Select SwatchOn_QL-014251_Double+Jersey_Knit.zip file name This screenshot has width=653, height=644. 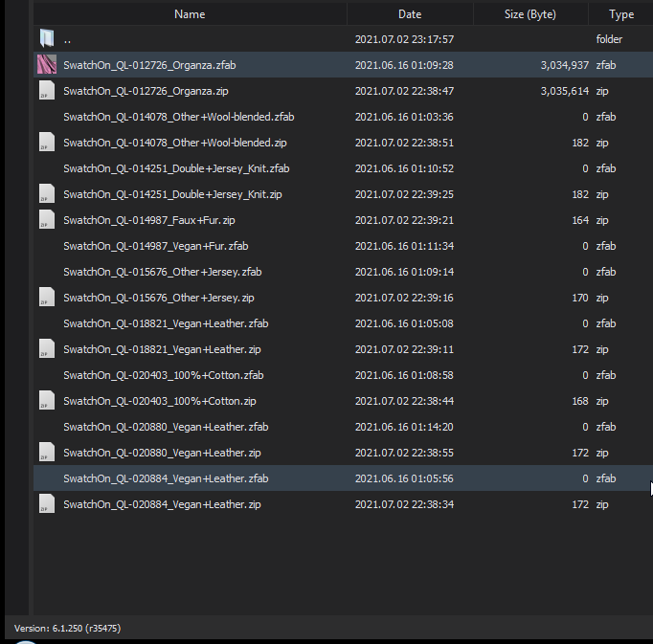[172, 194]
